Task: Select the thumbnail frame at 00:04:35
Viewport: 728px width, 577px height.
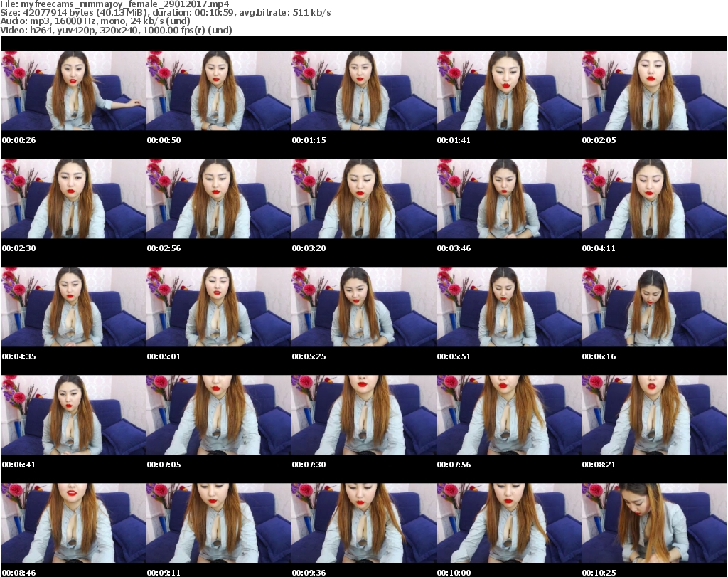Action: [74, 307]
